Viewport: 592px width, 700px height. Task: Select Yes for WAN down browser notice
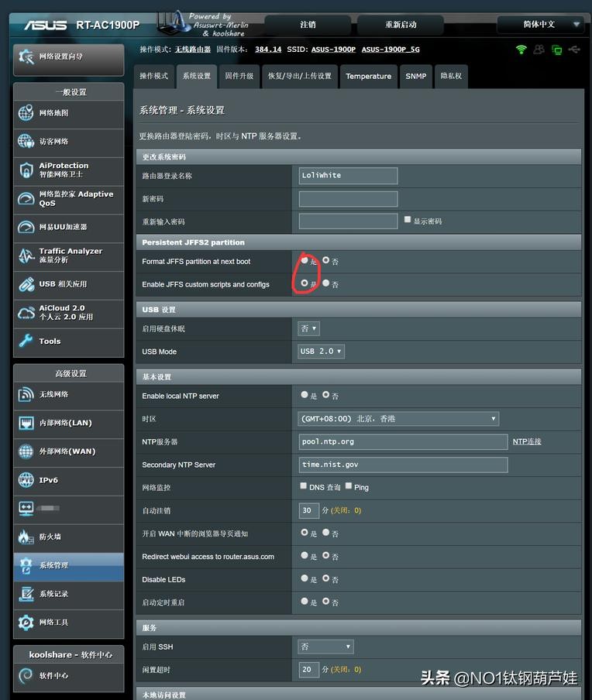[305, 532]
